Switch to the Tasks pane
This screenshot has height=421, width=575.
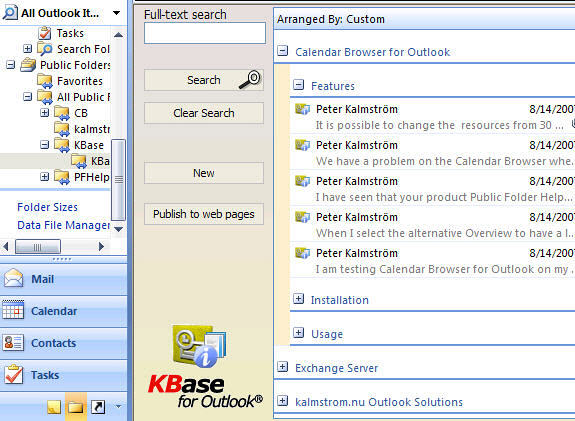63,375
